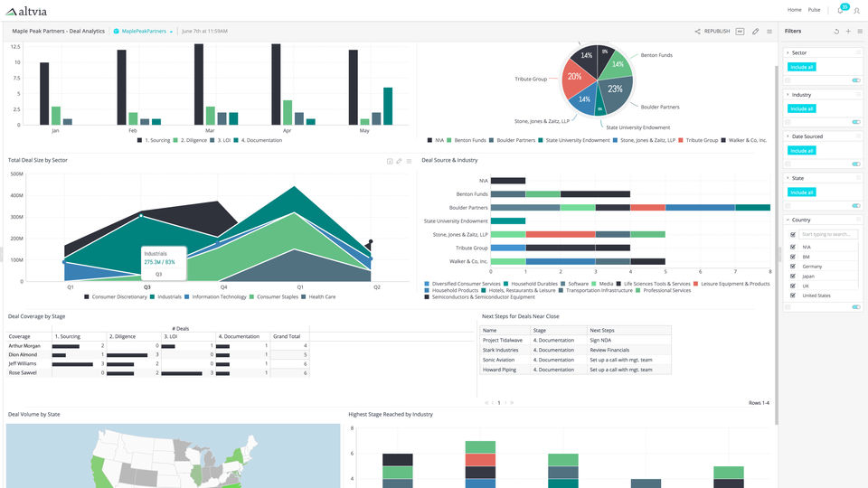The height and width of the screenshot is (488, 868).
Task: Click the Republish button
Action: (717, 32)
